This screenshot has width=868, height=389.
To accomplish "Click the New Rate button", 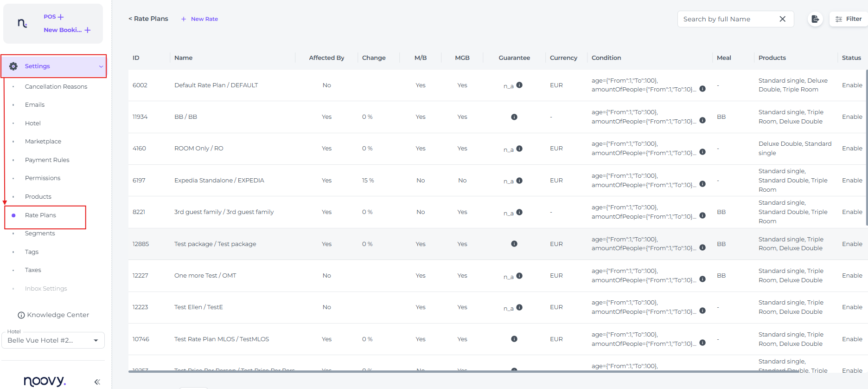I will coord(200,19).
